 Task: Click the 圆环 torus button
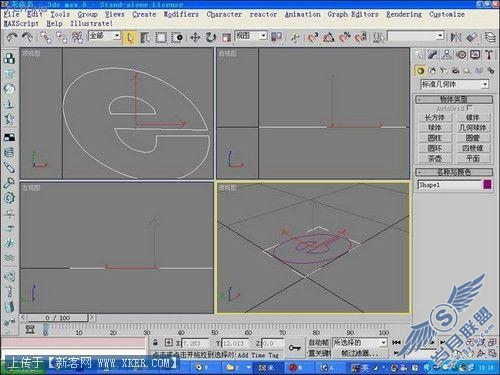coord(435,148)
